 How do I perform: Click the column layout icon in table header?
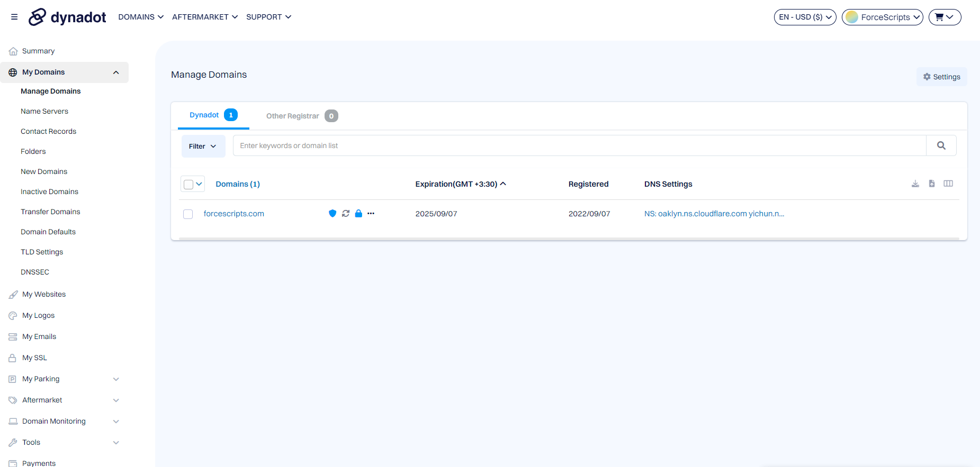point(948,184)
